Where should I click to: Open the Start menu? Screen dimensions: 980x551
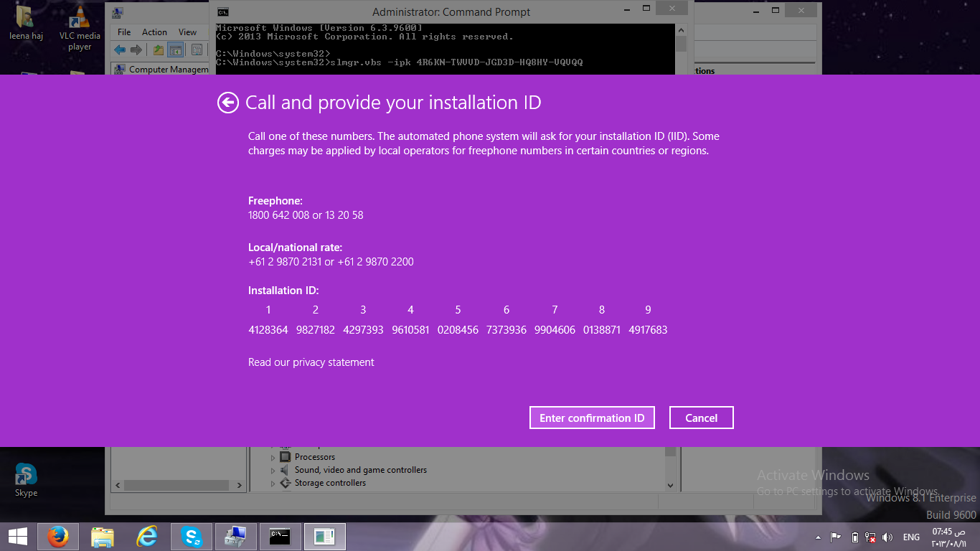click(17, 537)
